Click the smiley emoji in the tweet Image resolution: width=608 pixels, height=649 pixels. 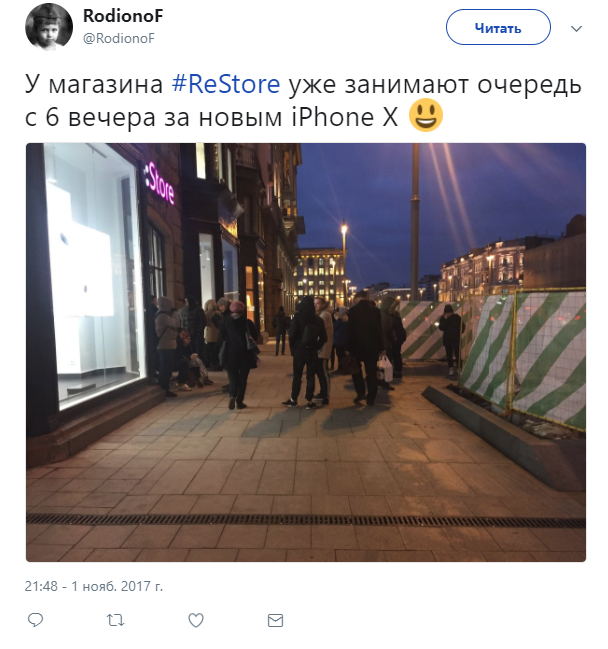[x=425, y=115]
